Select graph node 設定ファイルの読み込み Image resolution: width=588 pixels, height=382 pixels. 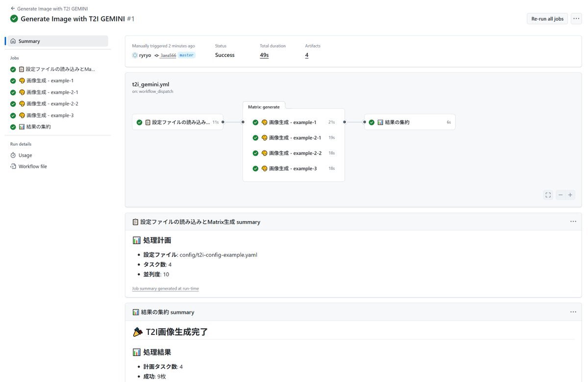(177, 122)
